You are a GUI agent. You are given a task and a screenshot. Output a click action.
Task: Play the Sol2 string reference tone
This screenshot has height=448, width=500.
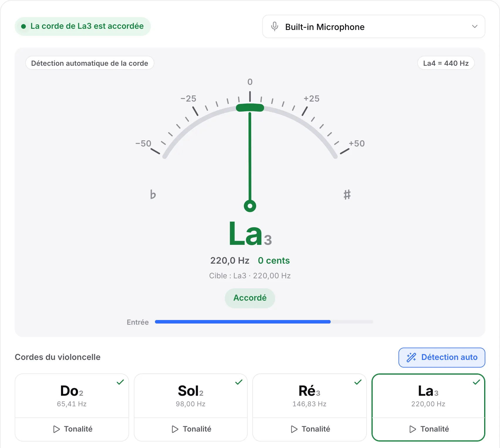(x=191, y=429)
